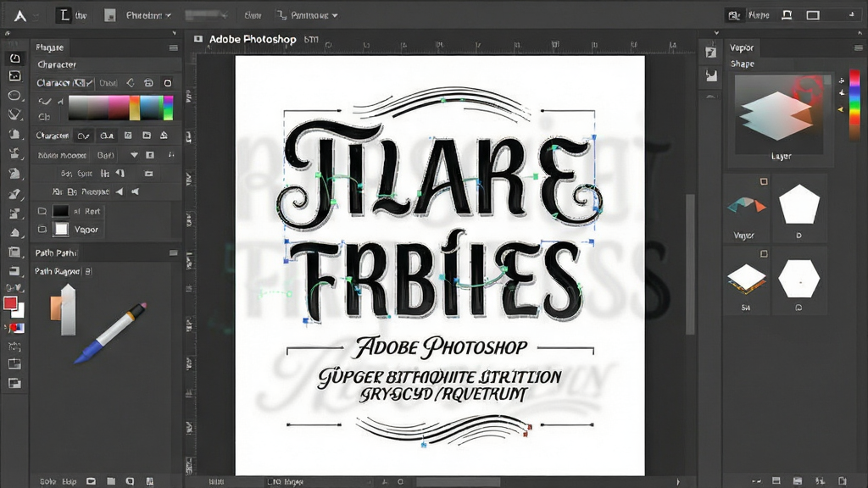Switch to the Vapior tab in right panel

click(741, 47)
